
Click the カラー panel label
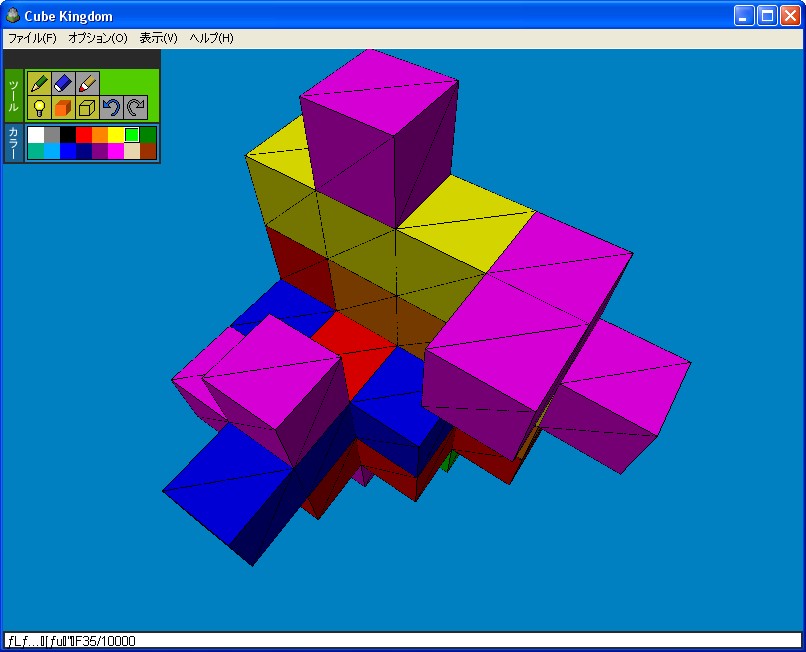(13, 143)
